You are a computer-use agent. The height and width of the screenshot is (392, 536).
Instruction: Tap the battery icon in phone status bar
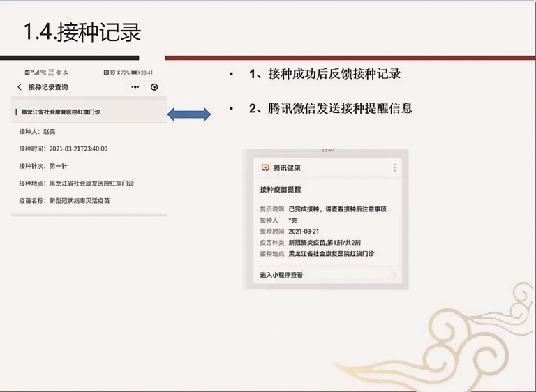click(133, 73)
